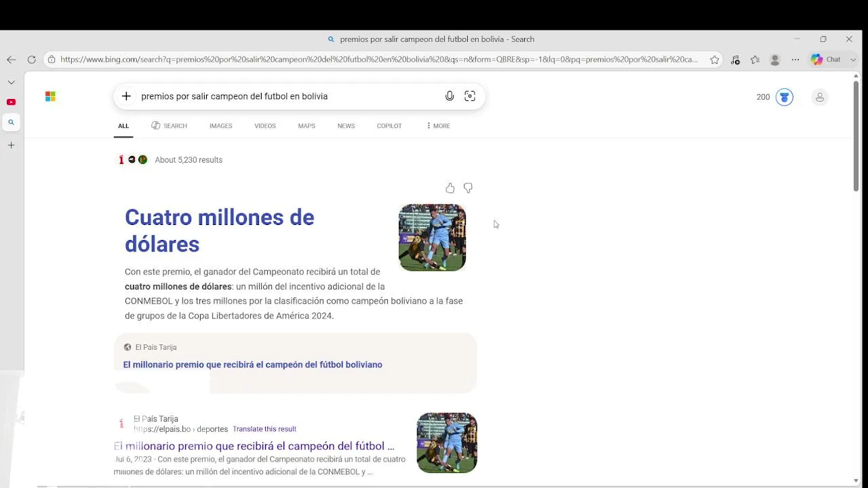868x488 pixels.
Task: Expand the sidebar tab actions chevron
Action: [x=12, y=82]
